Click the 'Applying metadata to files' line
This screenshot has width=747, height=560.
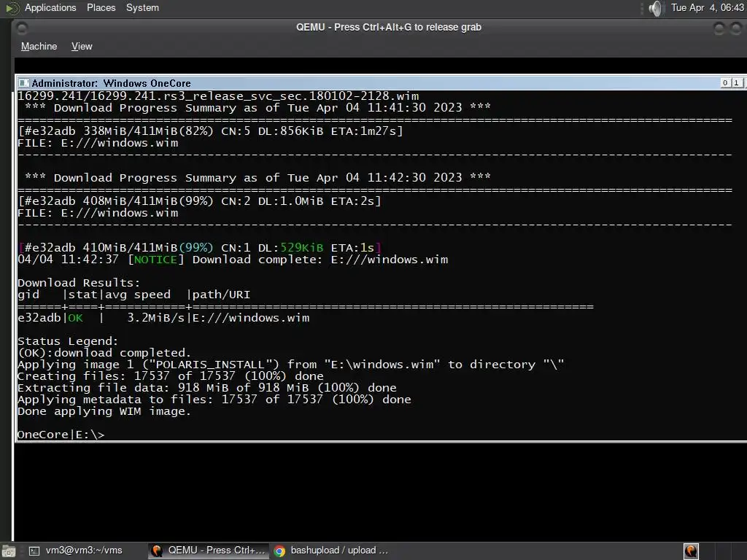(214, 400)
